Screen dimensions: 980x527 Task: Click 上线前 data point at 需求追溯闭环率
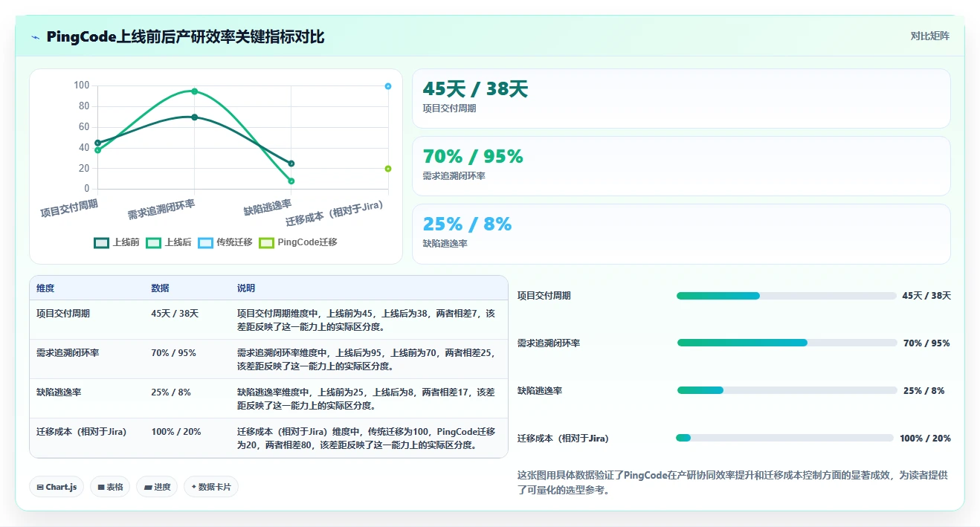[194, 117]
